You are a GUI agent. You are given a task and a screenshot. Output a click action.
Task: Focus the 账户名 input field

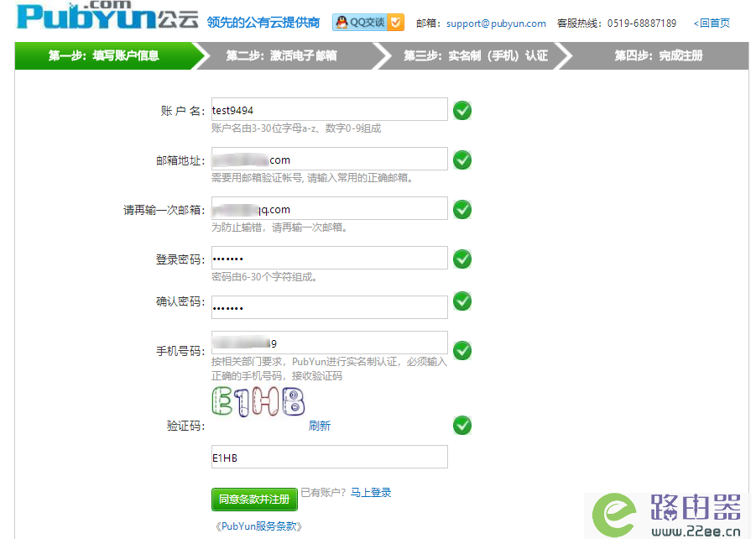[x=329, y=109]
